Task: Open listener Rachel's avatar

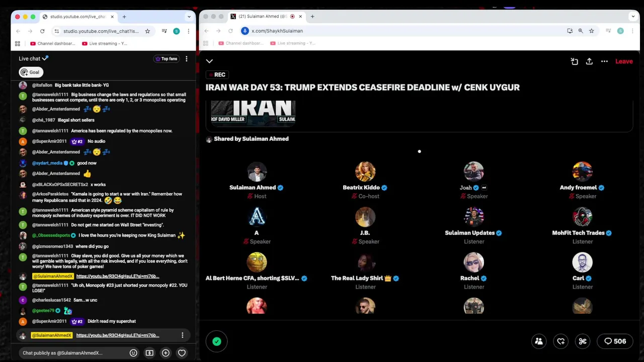Action: 474,262
